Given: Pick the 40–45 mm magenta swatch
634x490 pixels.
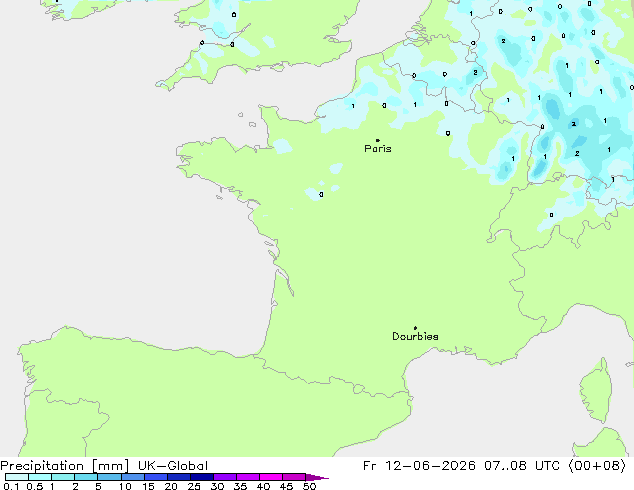Looking at the screenshot, I should point(271,477).
